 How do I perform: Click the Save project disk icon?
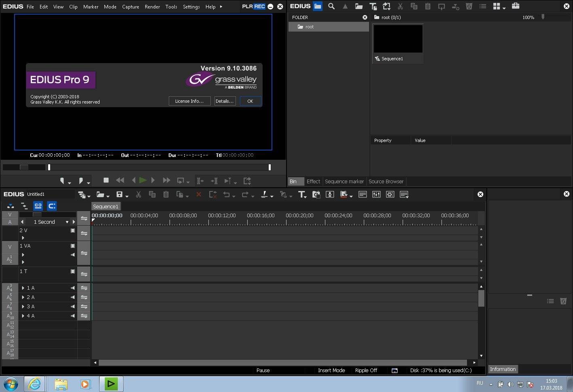pyautogui.click(x=119, y=195)
